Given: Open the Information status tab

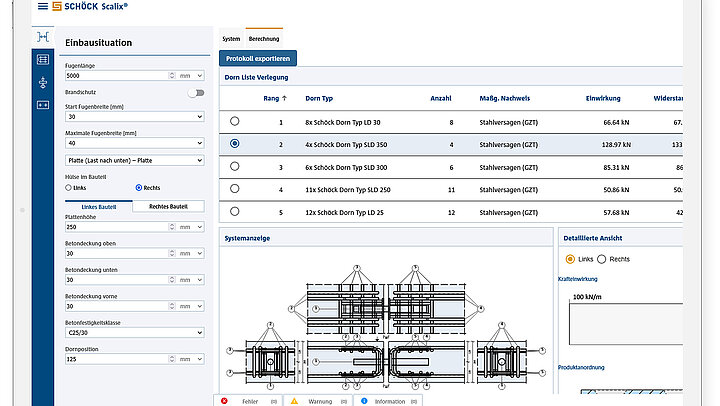Looking at the screenshot, I should (x=388, y=401).
